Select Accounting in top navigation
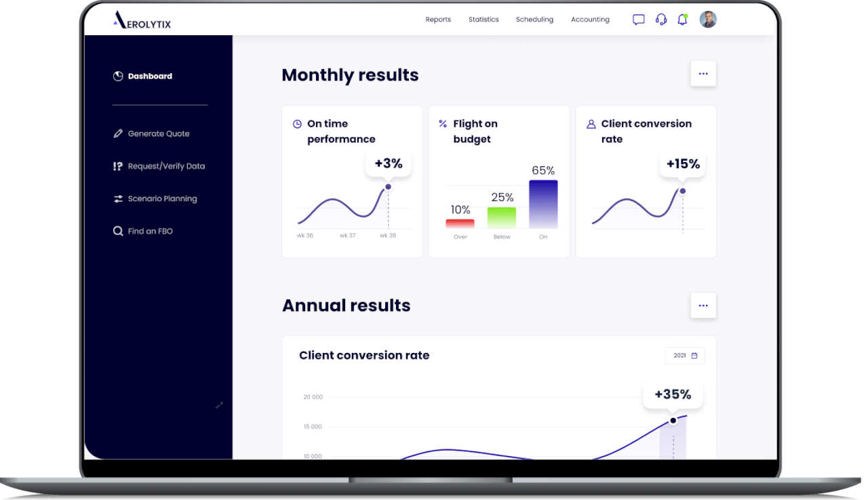This screenshot has height=500, width=868. [590, 20]
